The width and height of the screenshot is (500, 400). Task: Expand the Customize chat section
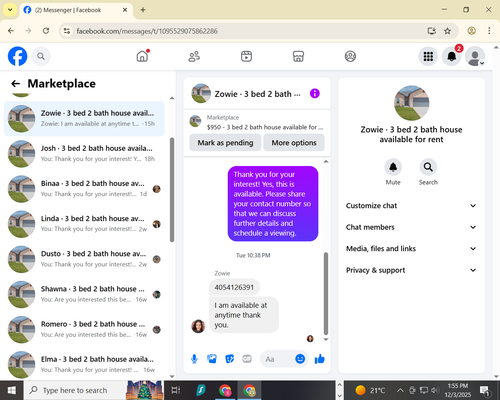pos(411,206)
